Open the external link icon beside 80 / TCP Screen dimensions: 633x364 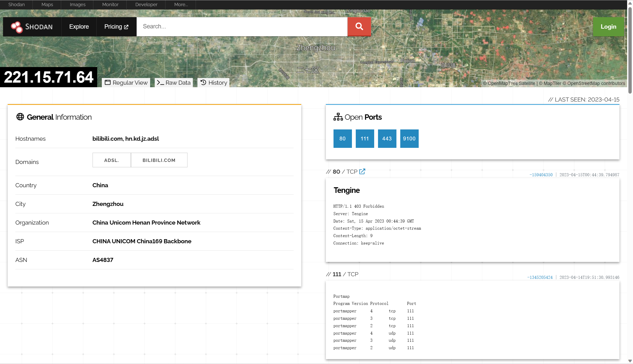362,171
